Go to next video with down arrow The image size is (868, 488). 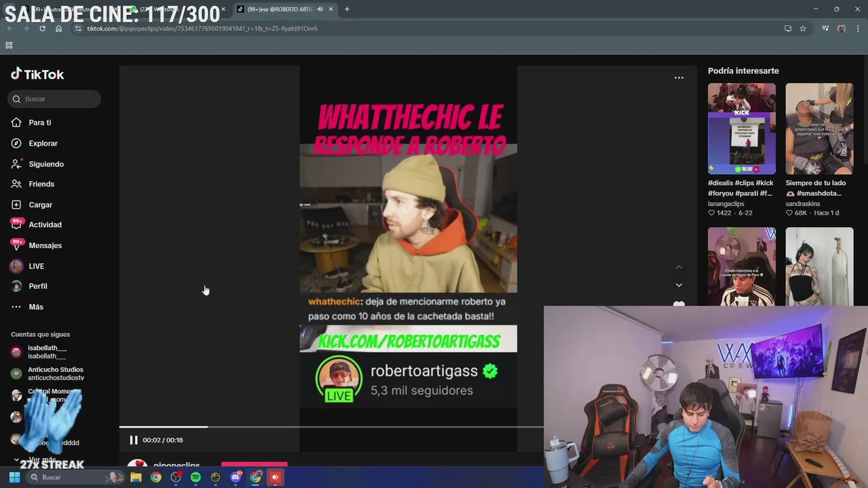tap(679, 285)
